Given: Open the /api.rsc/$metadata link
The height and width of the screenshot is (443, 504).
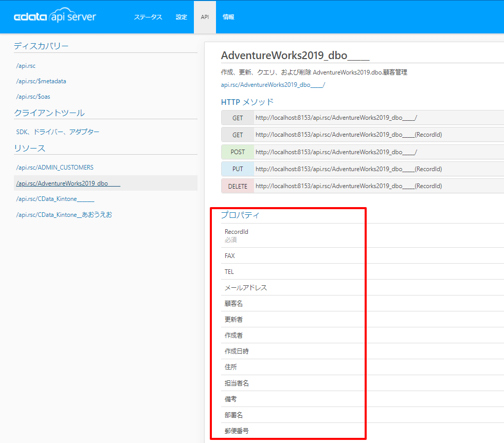Looking at the screenshot, I should pyautogui.click(x=41, y=81).
